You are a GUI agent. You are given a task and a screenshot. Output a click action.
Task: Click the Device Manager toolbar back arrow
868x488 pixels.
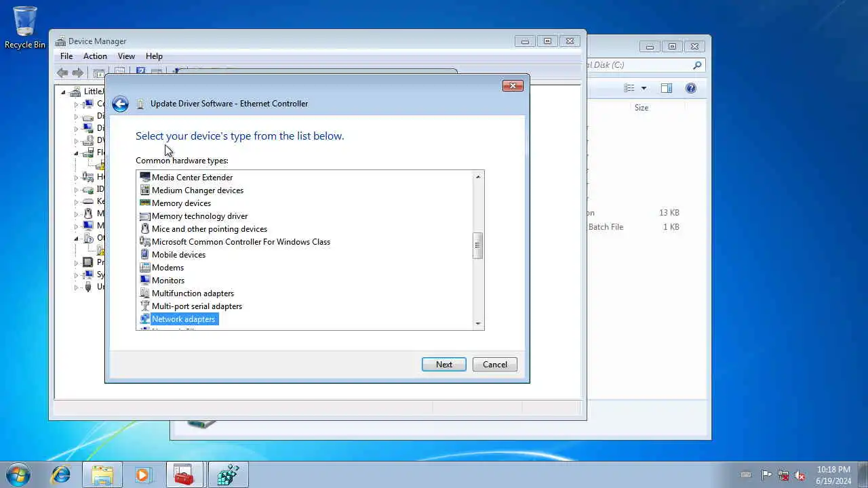(62, 73)
